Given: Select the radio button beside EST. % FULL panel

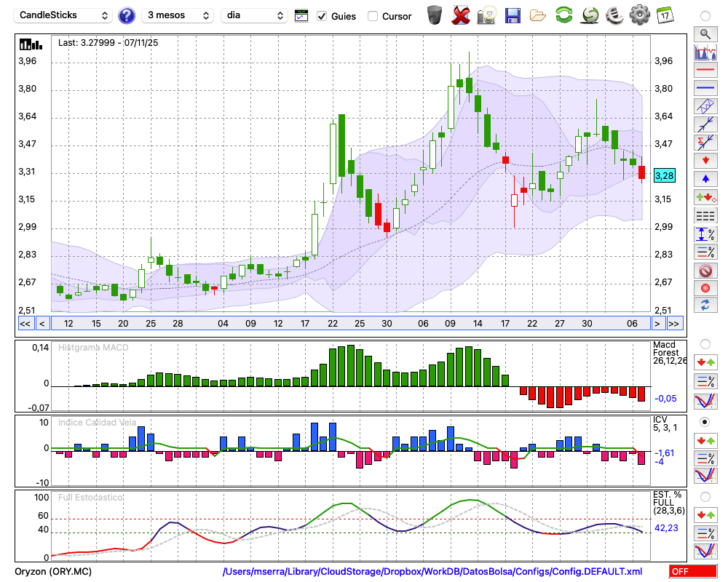Looking at the screenshot, I should point(705,496).
